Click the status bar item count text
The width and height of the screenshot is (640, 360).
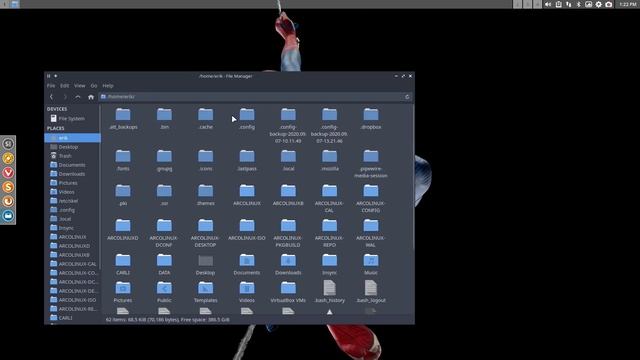click(167, 320)
